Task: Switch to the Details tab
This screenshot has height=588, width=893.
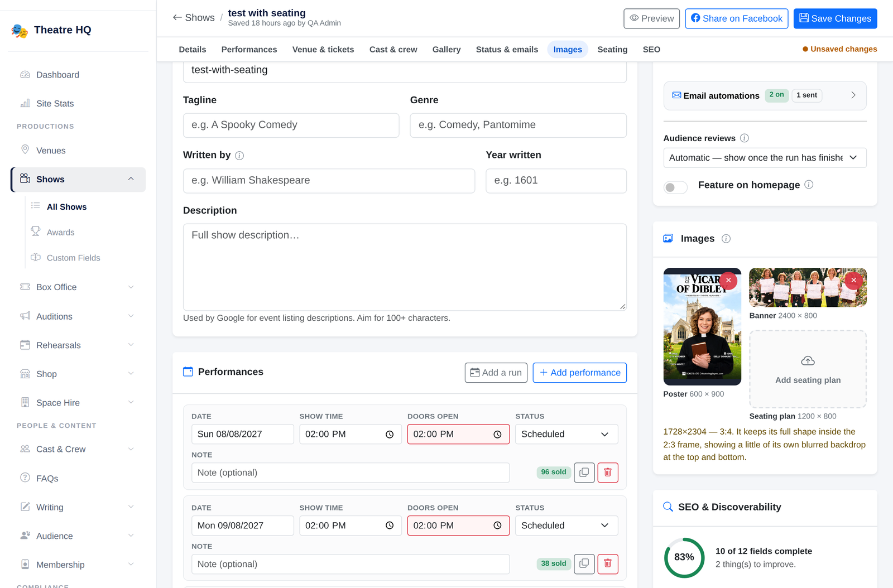Action: pyautogui.click(x=193, y=50)
